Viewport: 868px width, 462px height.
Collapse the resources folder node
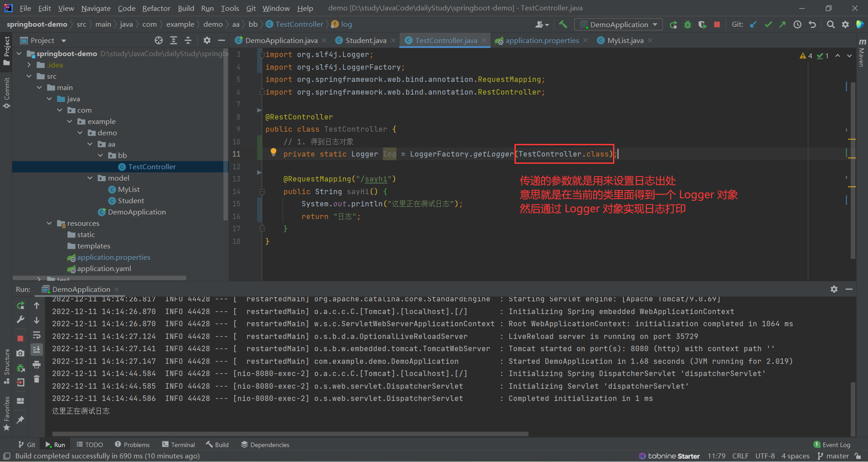49,223
